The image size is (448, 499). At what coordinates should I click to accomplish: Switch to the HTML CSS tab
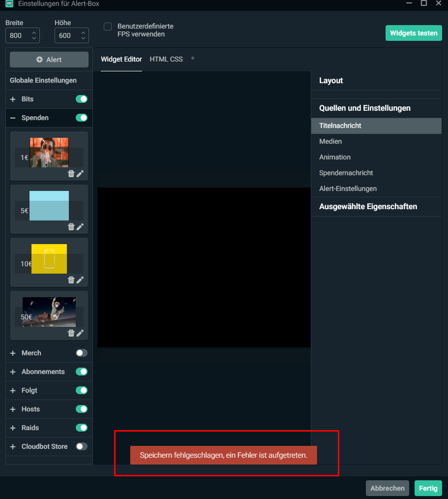click(166, 59)
